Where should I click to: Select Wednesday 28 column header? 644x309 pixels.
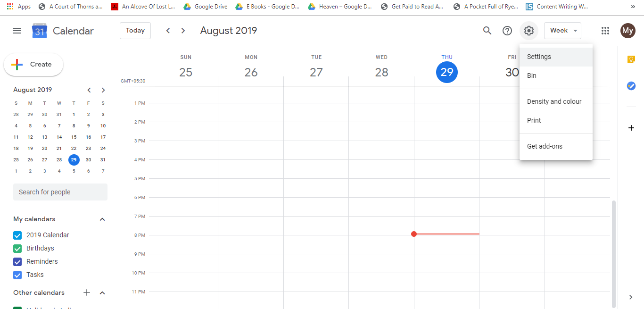pyautogui.click(x=381, y=67)
